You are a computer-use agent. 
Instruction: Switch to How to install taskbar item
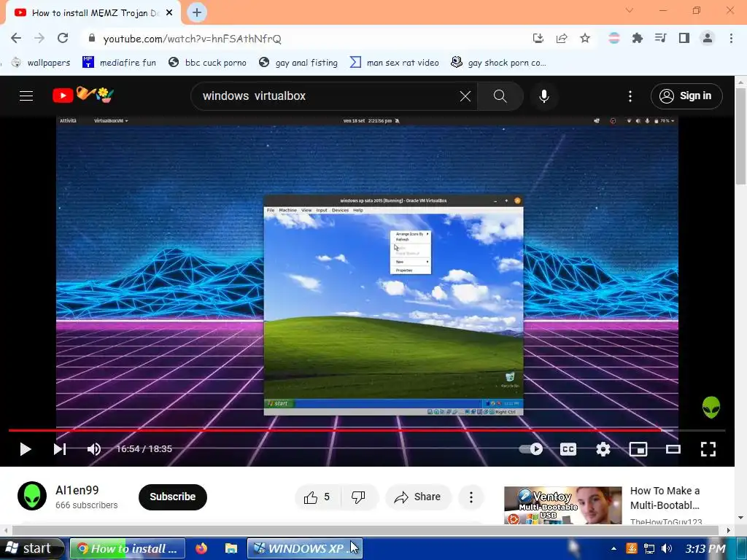point(127,548)
